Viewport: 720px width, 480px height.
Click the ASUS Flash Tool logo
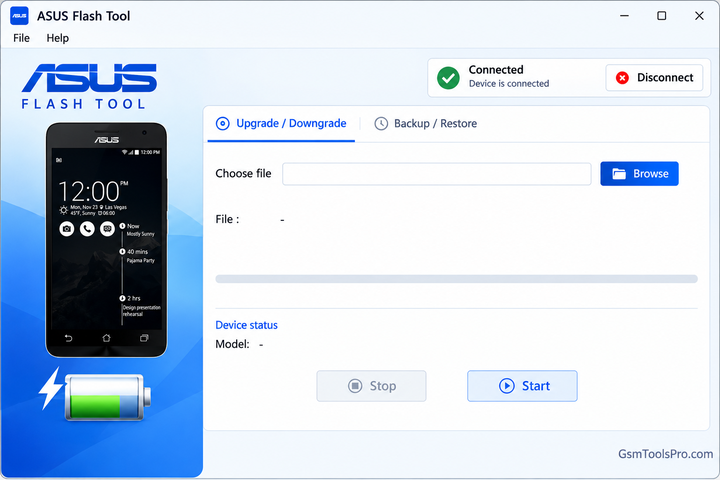[x=89, y=86]
